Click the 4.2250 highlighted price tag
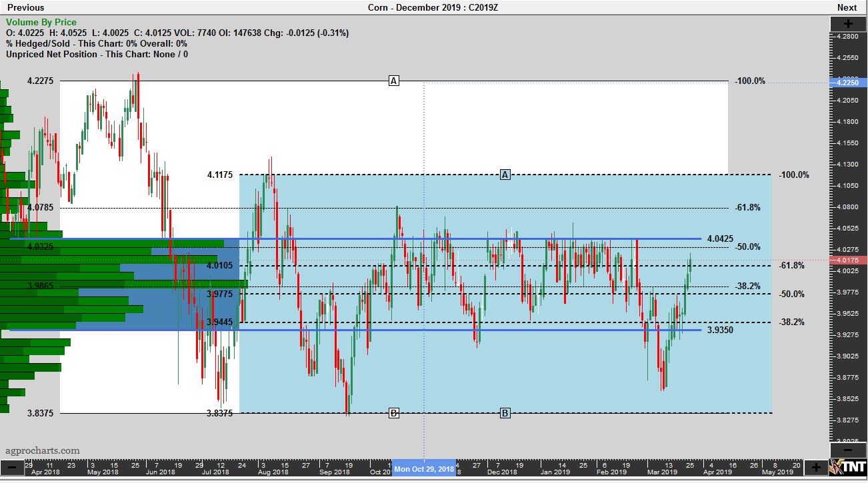Image resolution: width=868 pixels, height=483 pixels. coord(847,83)
